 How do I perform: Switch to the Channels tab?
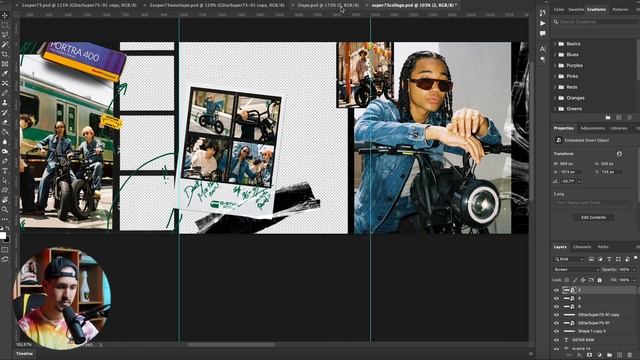pyautogui.click(x=582, y=247)
